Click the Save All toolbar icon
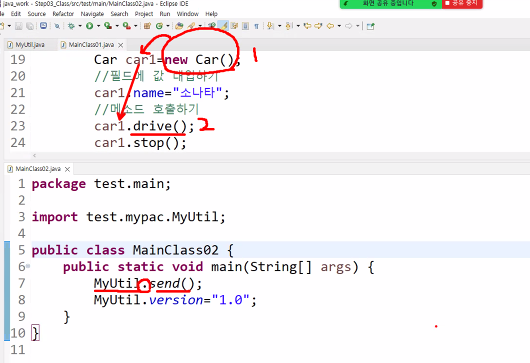The height and width of the screenshot is (363, 530). (x=30, y=26)
